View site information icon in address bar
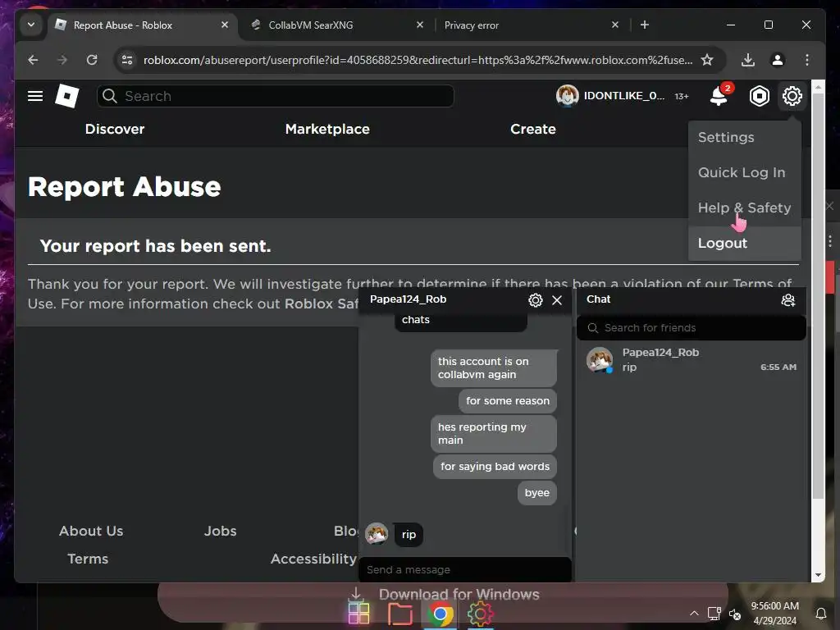This screenshot has height=630, width=840. pos(127,59)
